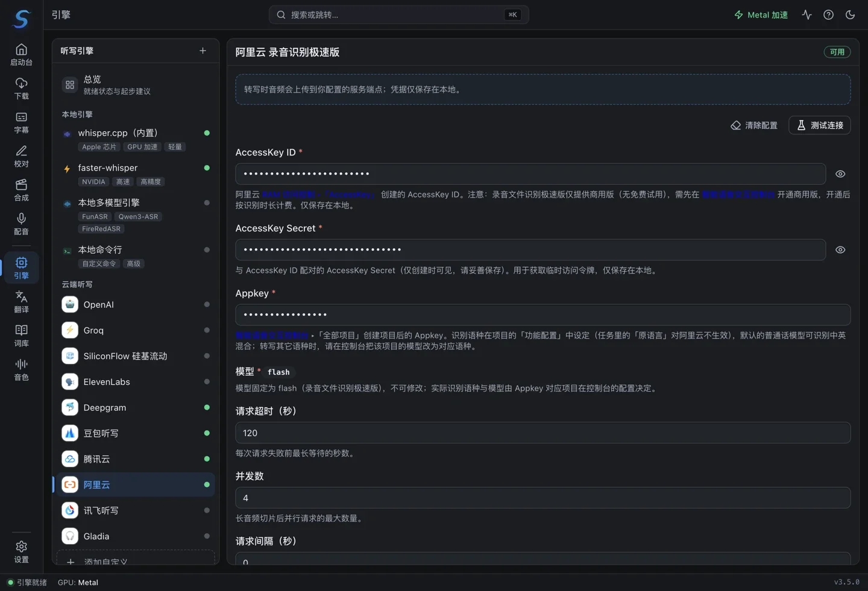Open the help question mark icon

[828, 14]
